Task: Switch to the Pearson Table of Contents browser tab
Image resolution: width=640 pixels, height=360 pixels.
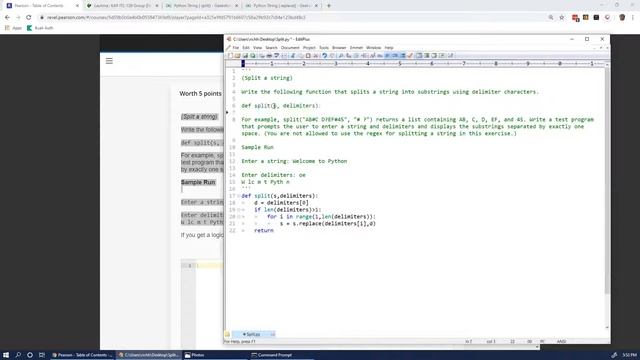Action: (x=42, y=6)
